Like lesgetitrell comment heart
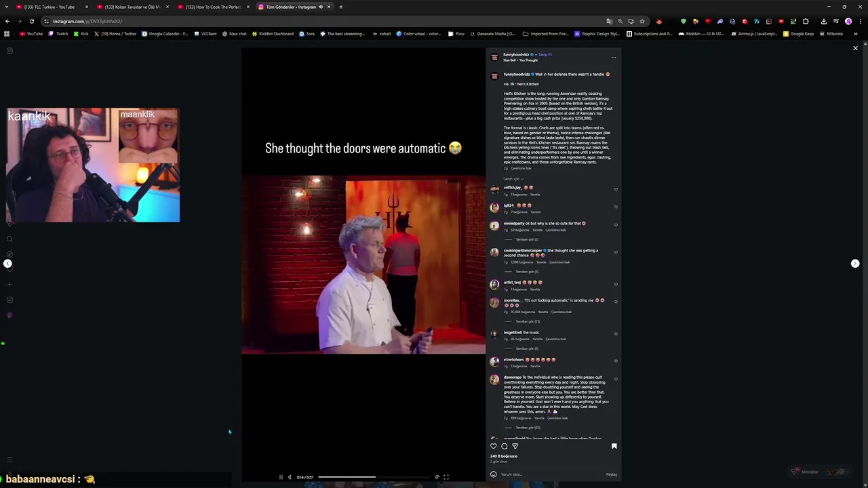This screenshot has width=868, height=488. (616, 333)
